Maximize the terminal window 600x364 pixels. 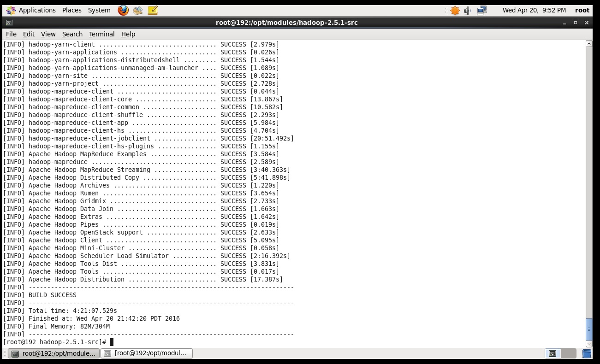pyautogui.click(x=575, y=23)
